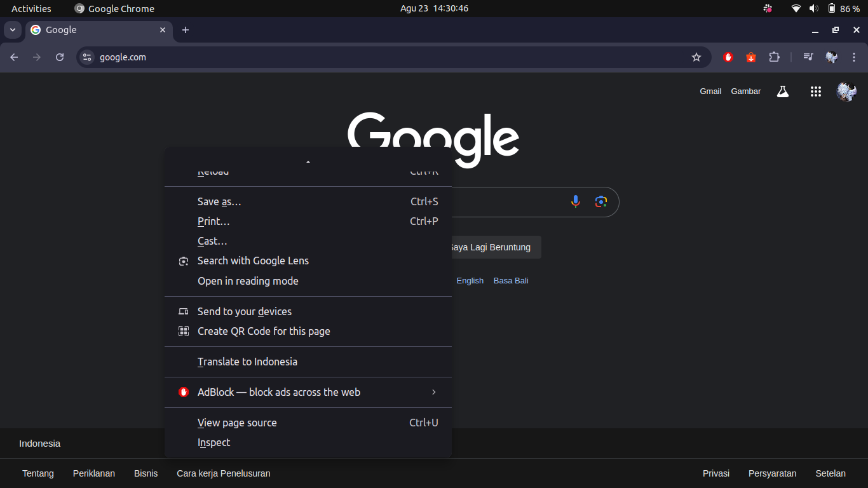868x488 pixels.
Task: Choose Translate to Indonesia
Action: click(308, 362)
